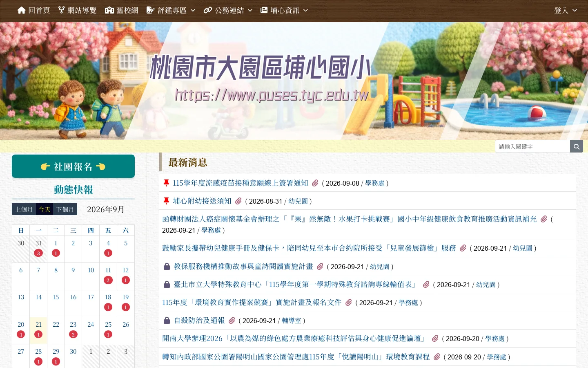Click event badge on September 1
The width and height of the screenshot is (588, 368).
(x=56, y=253)
